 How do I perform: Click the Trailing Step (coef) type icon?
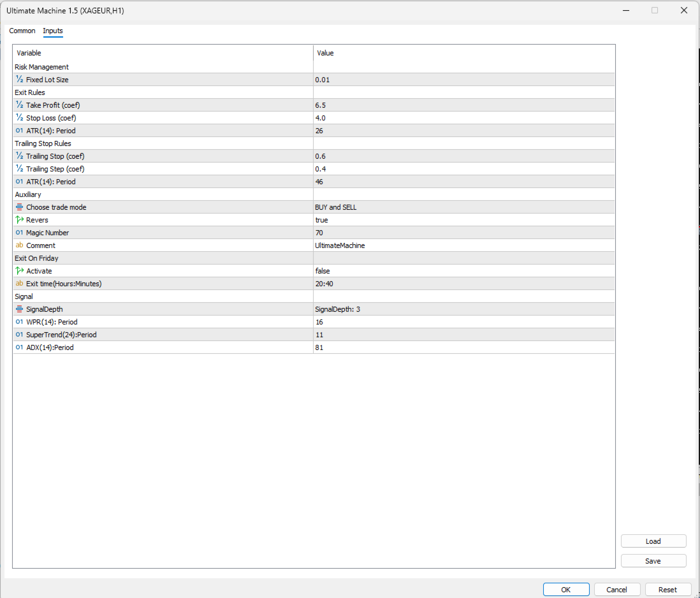click(19, 169)
